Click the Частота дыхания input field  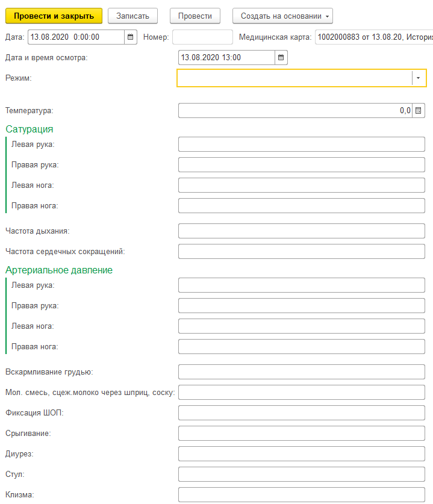click(302, 231)
